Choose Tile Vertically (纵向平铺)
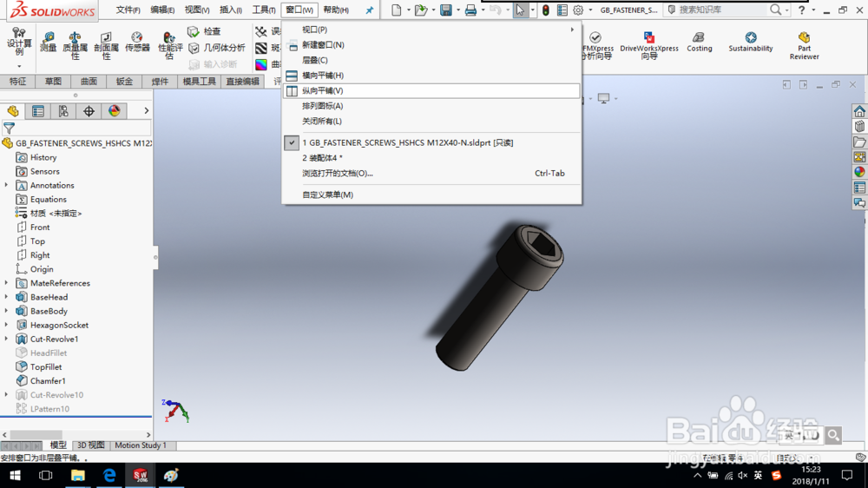 click(431, 91)
